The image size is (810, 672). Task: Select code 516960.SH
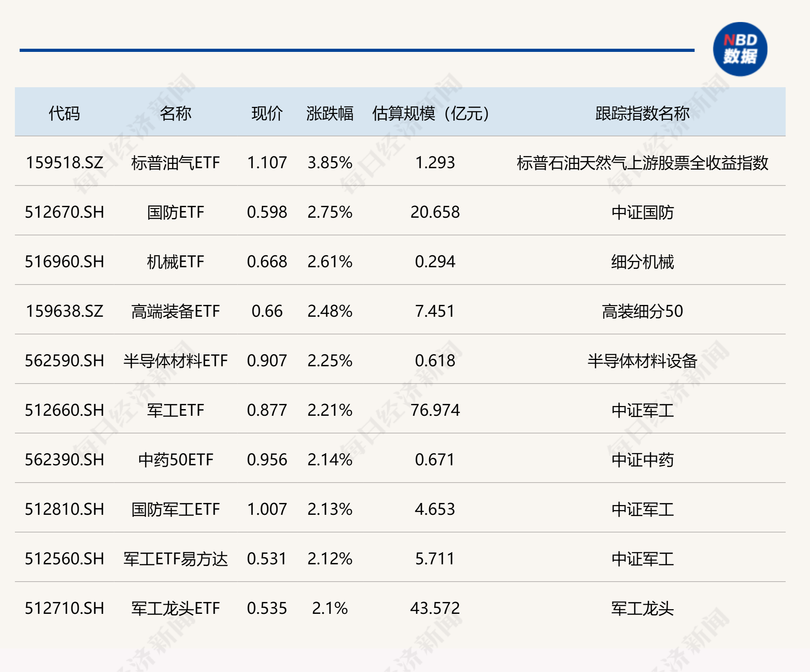point(64,262)
